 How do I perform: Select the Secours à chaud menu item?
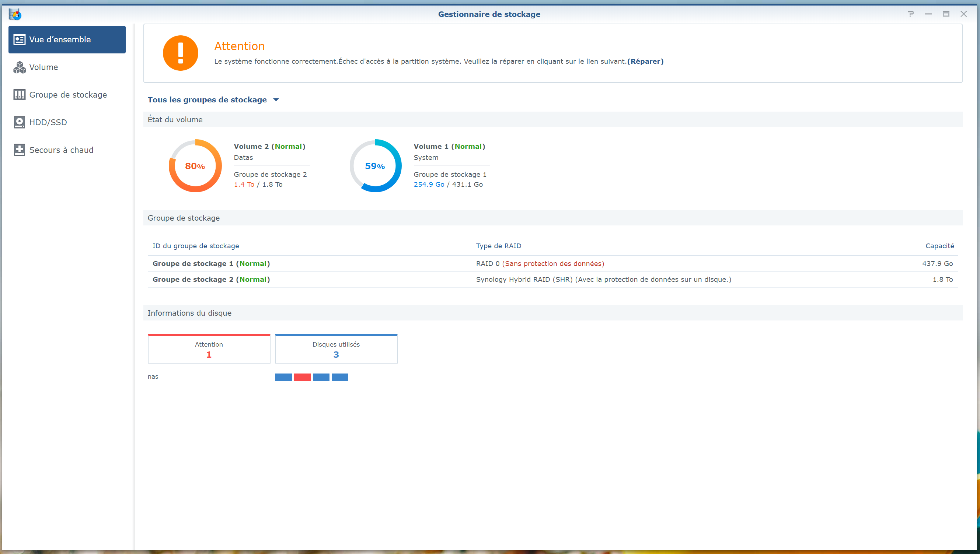(x=61, y=150)
